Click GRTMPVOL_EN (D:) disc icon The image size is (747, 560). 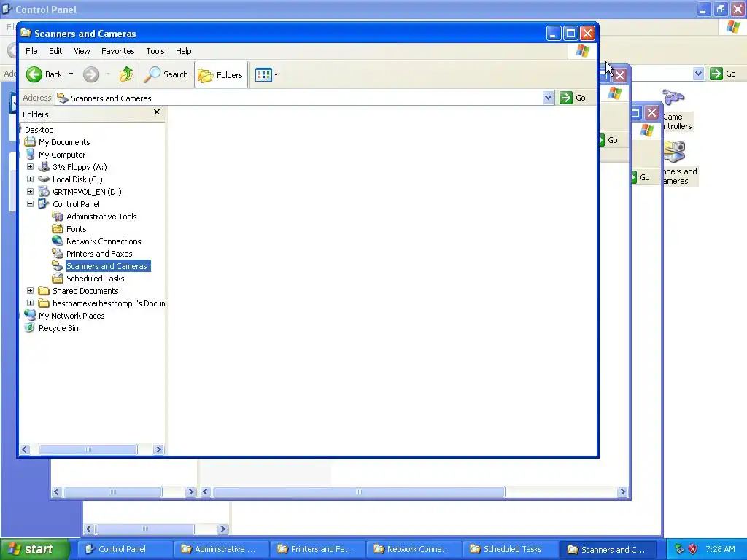[44, 192]
